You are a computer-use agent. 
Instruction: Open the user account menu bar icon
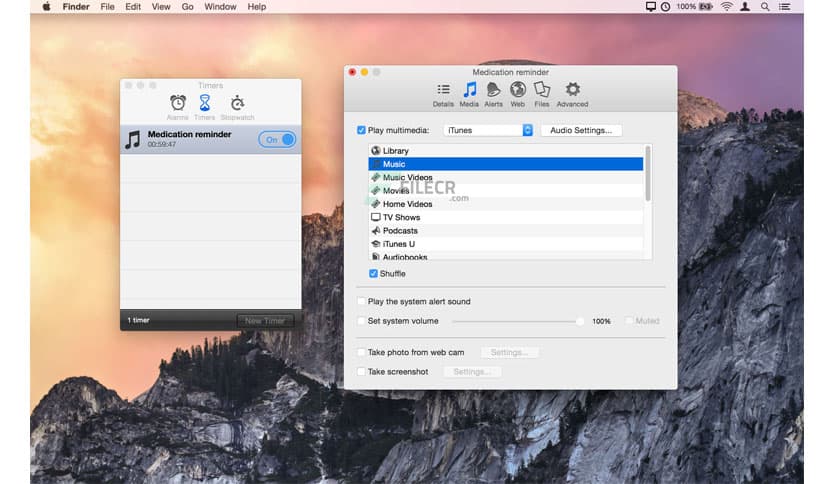745,6
